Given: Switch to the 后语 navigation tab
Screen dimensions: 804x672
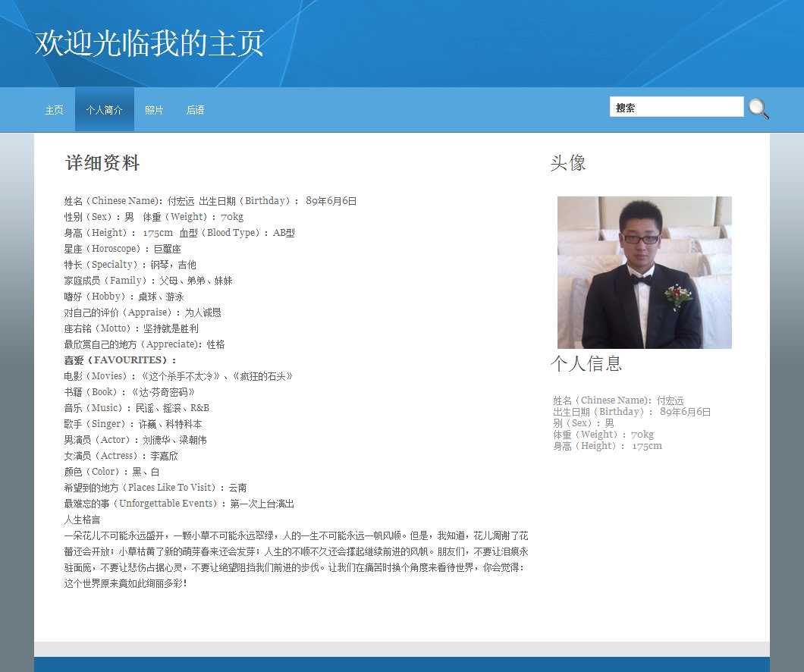Looking at the screenshot, I should 195,110.
